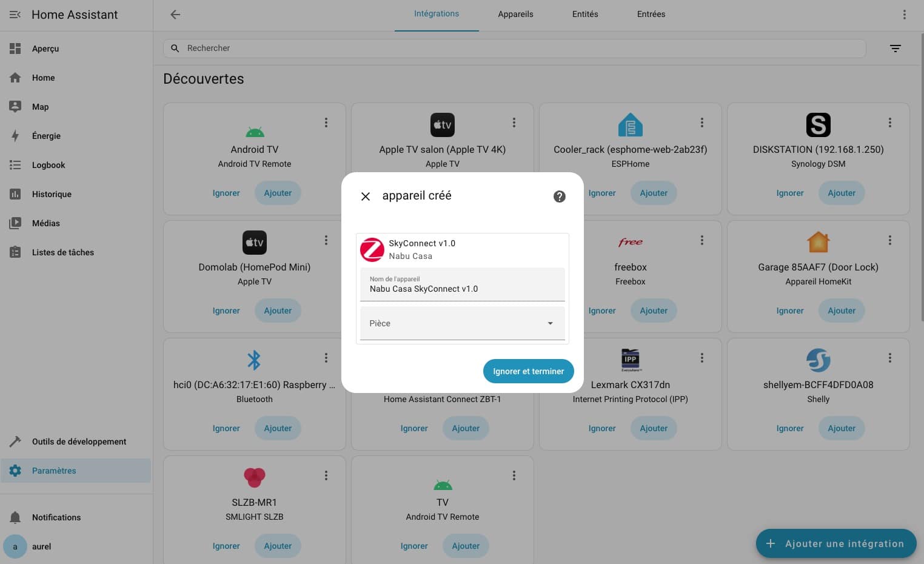Open the filter icon beside search
Screen dimensions: 924x564
[x=895, y=49]
